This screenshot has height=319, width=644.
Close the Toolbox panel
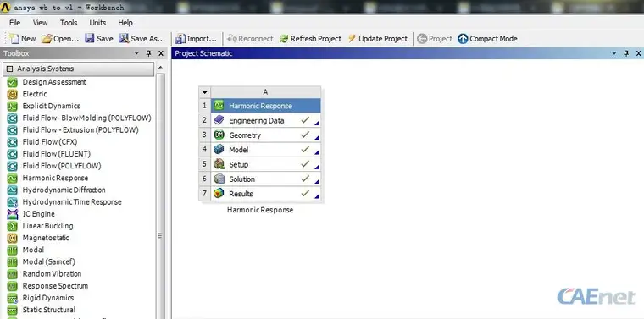coord(161,53)
